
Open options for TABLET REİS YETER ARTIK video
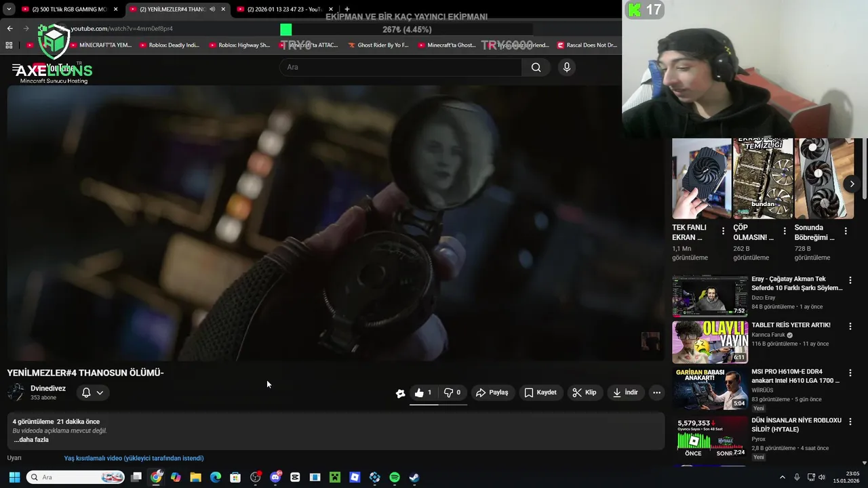pyautogui.click(x=850, y=326)
